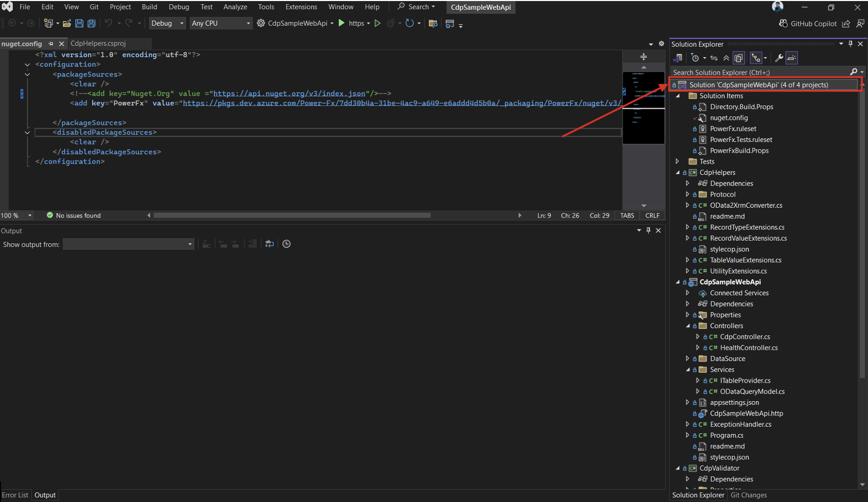Start debugging with the green https play button
This screenshot has height=502, width=868.
tap(341, 23)
